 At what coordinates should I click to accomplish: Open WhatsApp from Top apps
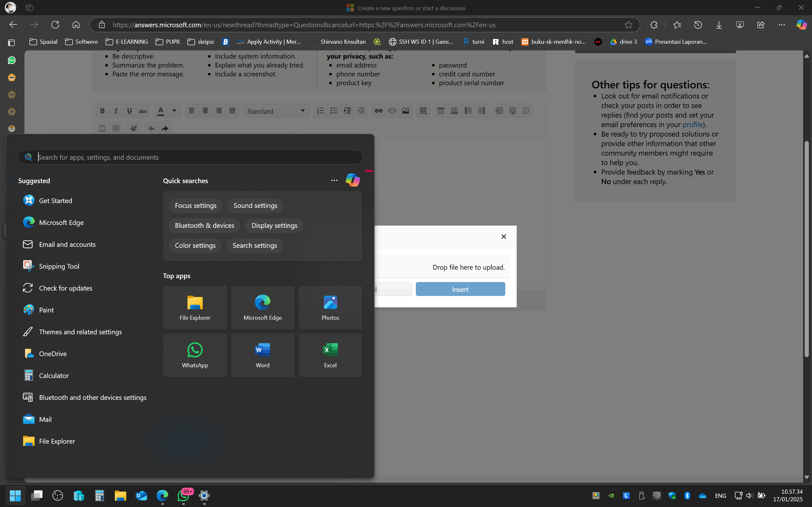(195, 355)
